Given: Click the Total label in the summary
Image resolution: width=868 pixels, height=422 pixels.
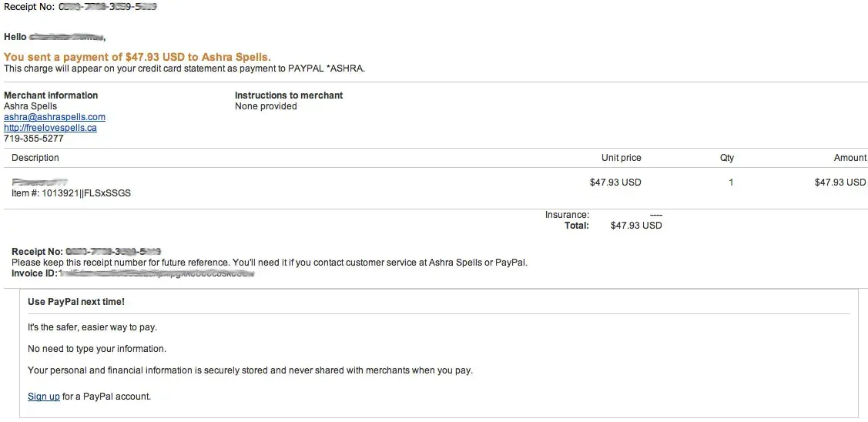Looking at the screenshot, I should point(576,226).
